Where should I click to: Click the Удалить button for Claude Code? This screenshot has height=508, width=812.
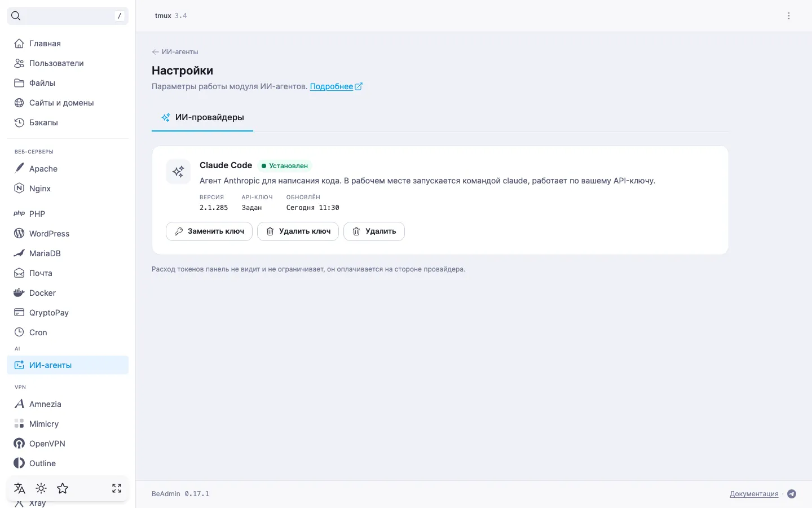[374, 231]
